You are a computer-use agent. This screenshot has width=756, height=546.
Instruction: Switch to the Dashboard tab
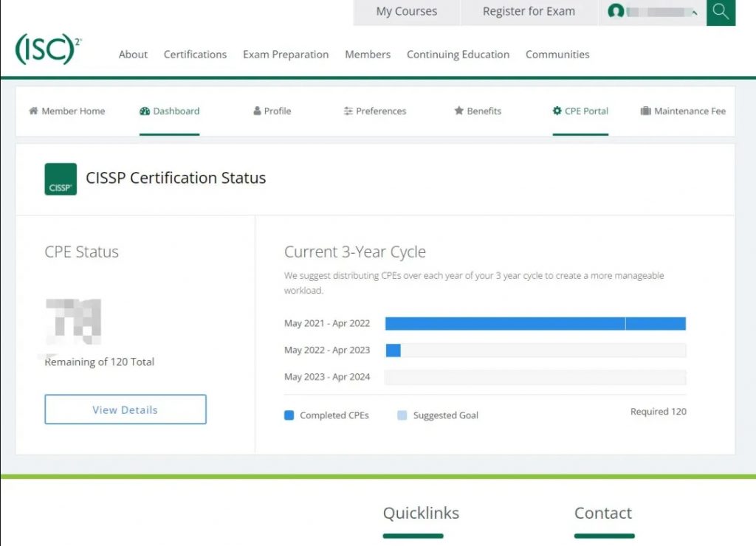(169, 111)
